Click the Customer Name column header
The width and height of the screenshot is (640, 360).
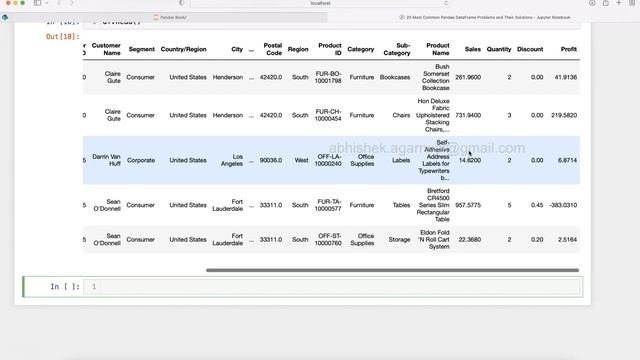106,49
